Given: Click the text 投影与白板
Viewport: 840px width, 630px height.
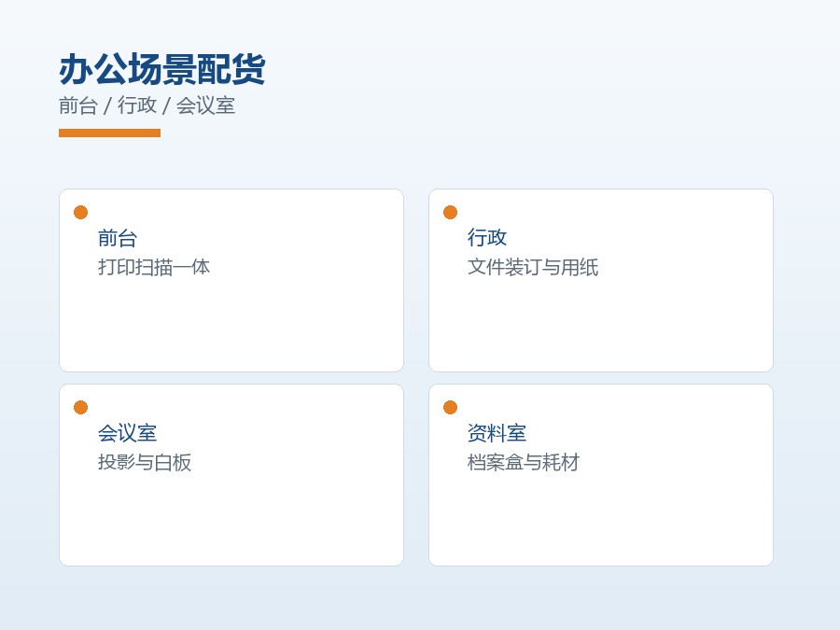Looking at the screenshot, I should pyautogui.click(x=144, y=462).
